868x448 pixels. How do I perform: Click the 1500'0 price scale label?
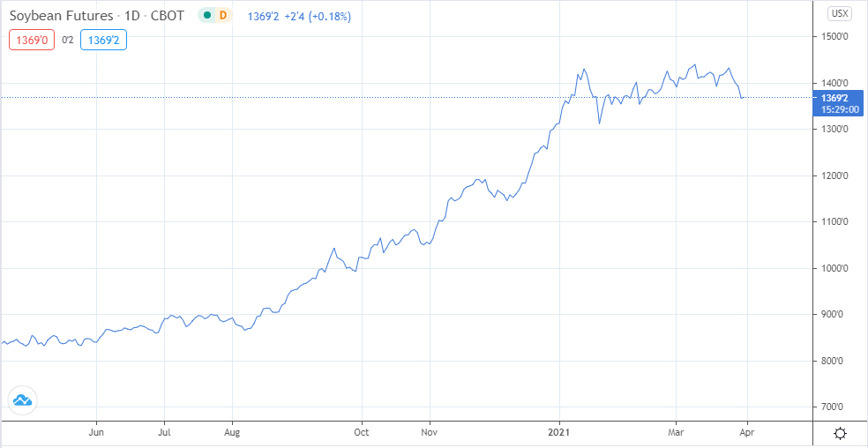[x=833, y=37]
